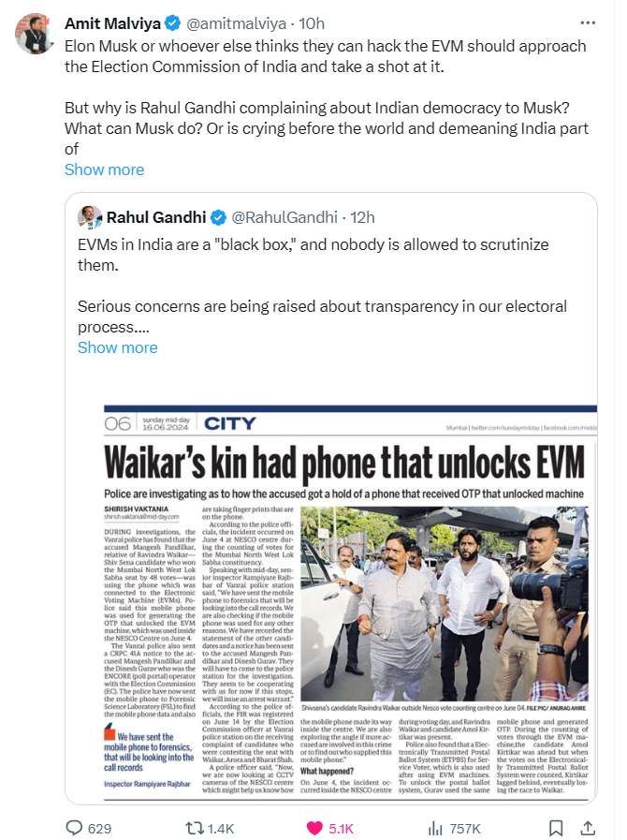This screenshot has width=627, height=840.
Task: Open the @amitmalviya handle link
Action: (x=236, y=23)
